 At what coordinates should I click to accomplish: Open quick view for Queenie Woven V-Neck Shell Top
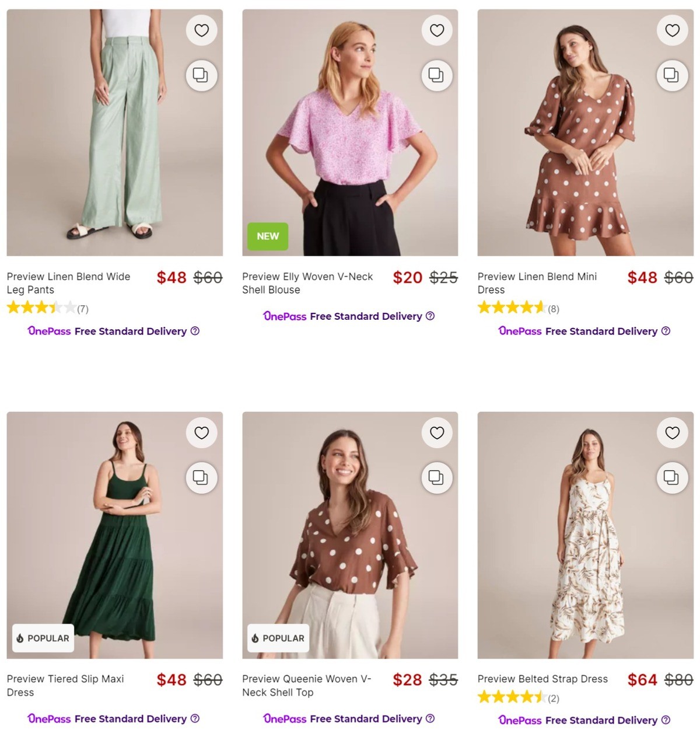(437, 478)
